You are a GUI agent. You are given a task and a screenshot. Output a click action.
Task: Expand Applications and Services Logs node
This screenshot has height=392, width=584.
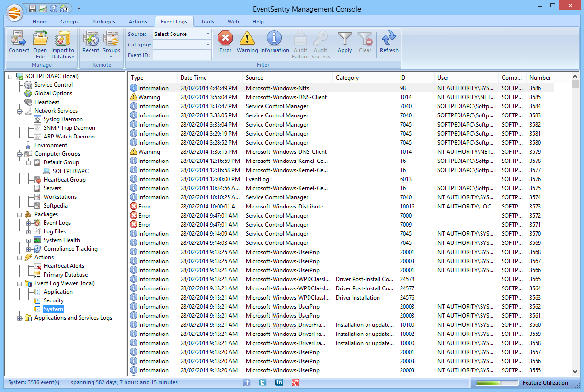click(20, 318)
